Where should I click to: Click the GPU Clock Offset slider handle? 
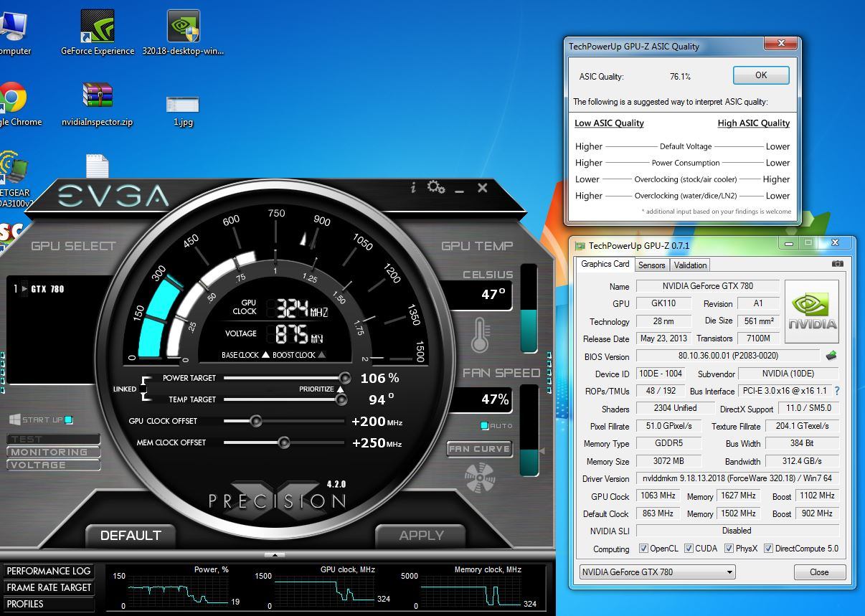pos(255,421)
